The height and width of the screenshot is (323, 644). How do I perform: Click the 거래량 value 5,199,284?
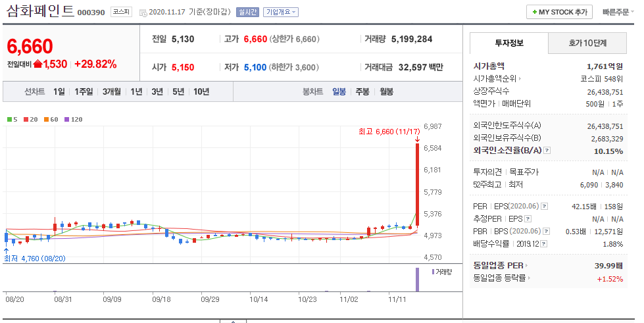(412, 39)
